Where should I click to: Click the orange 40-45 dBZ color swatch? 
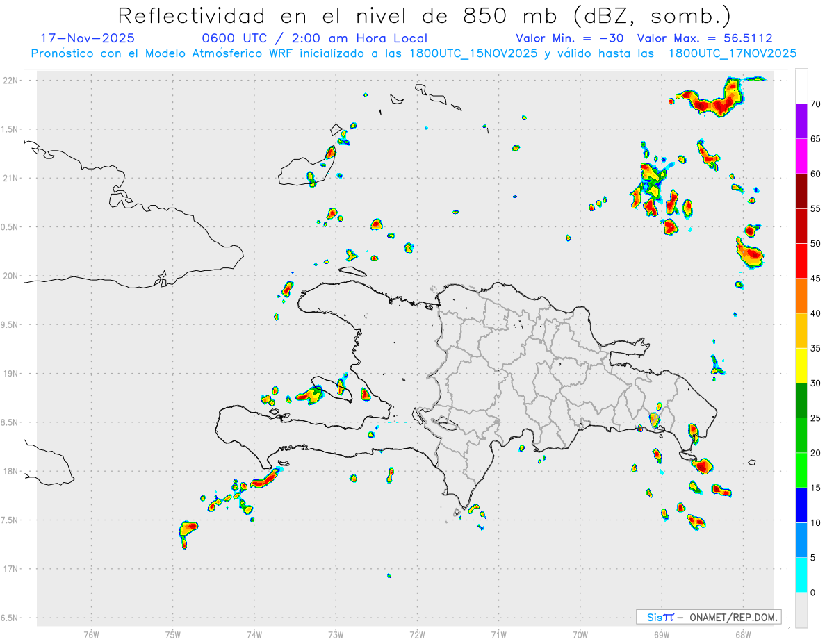pos(801,296)
